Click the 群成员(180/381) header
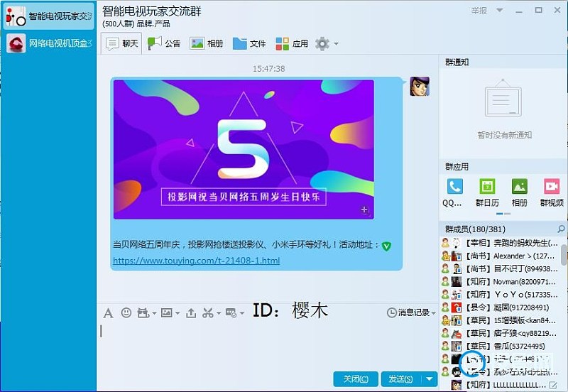 (x=475, y=229)
